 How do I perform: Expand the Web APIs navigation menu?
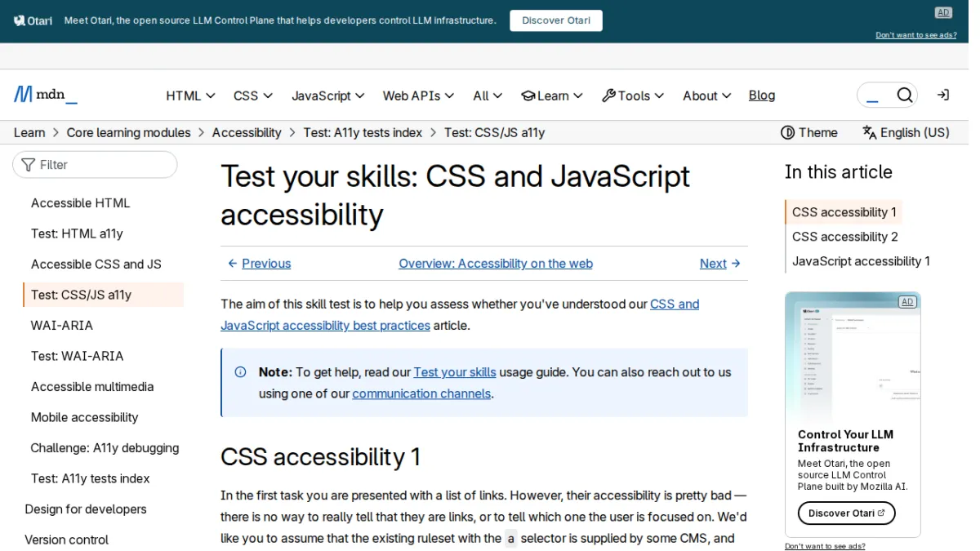pos(418,96)
